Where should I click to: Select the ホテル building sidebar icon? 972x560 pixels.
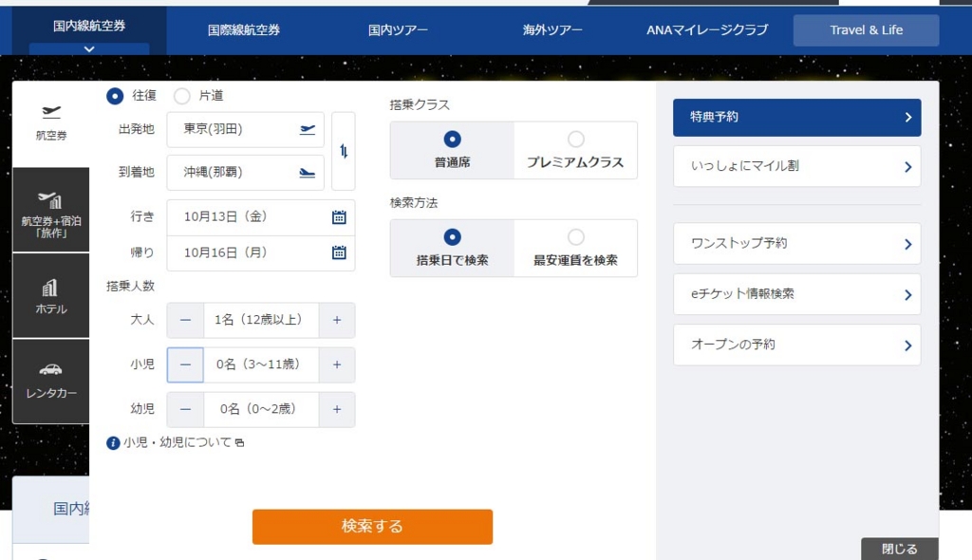[x=51, y=288]
